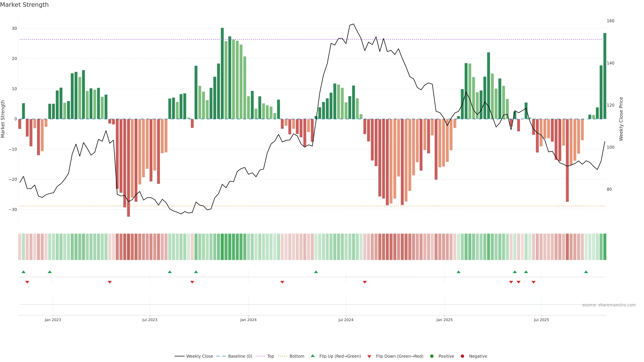Click the only flip-up marker between Jan and Jul 2024
This screenshot has width=644, height=362.
coord(316,272)
